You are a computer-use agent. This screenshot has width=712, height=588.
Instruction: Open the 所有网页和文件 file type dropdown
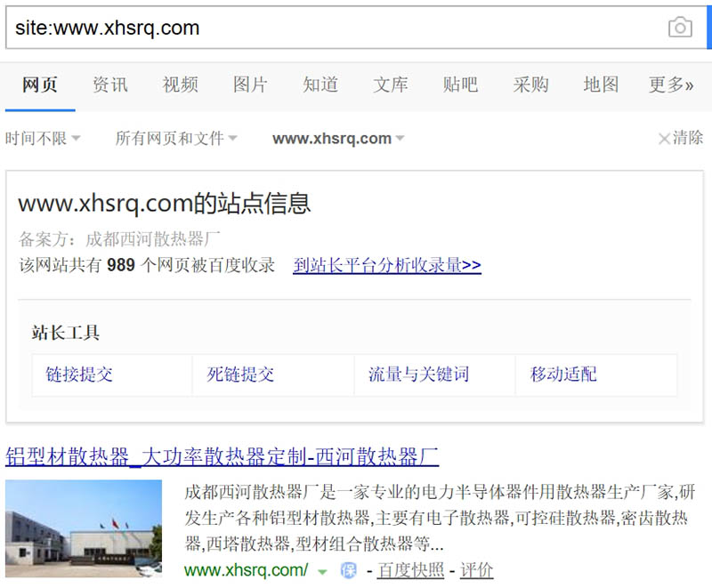coord(176,138)
